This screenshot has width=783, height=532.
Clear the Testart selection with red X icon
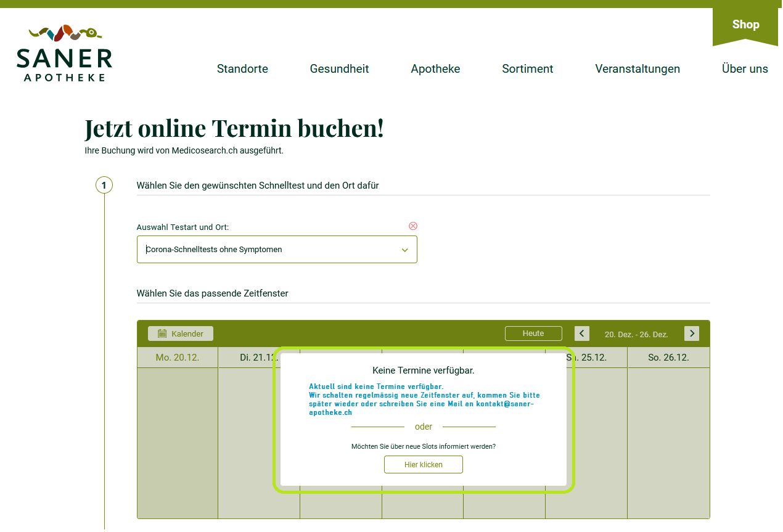tap(413, 226)
